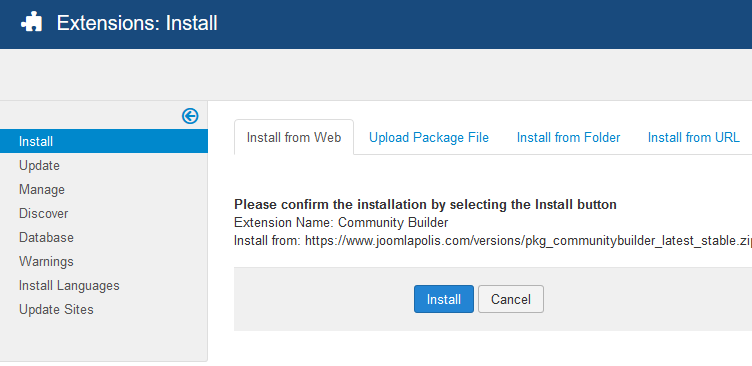This screenshot has width=752, height=366.
Task: Select Install in the sidebar
Action: 104,141
